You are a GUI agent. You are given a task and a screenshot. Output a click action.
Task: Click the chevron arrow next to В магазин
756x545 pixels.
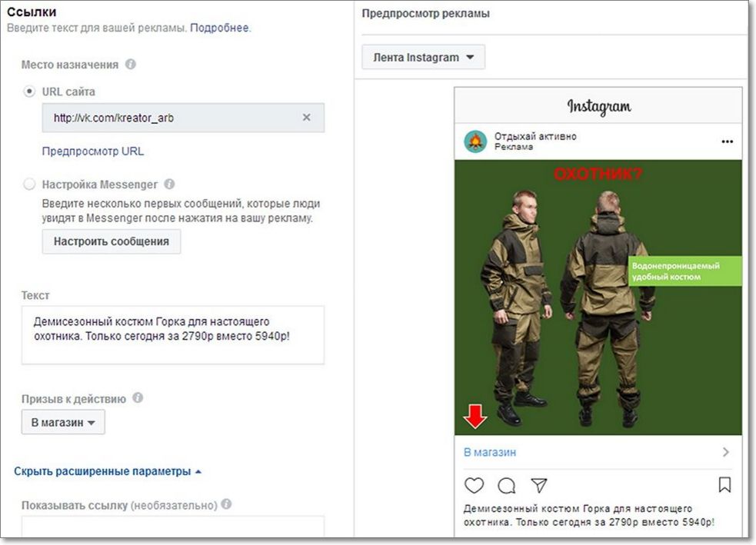[x=726, y=452]
